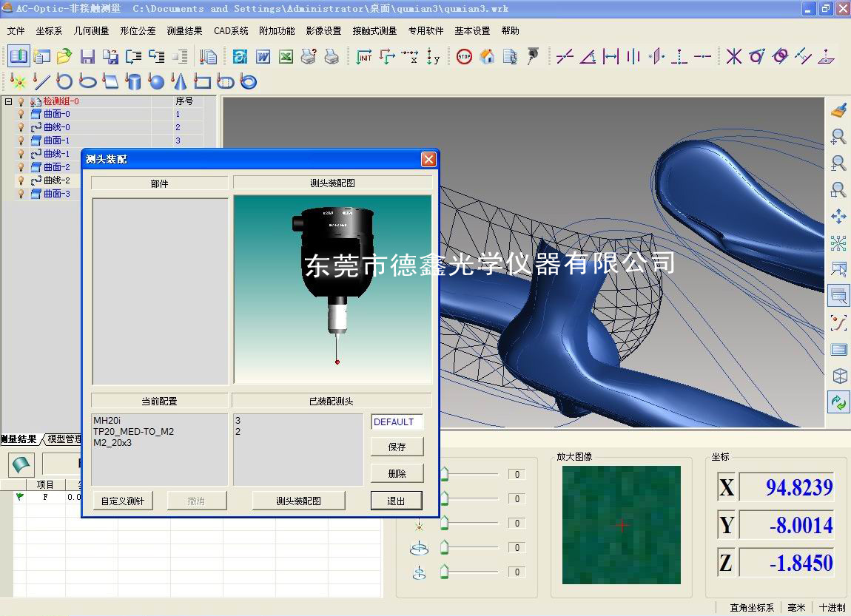
Task: Click the 退出 button to exit
Action: point(397,501)
